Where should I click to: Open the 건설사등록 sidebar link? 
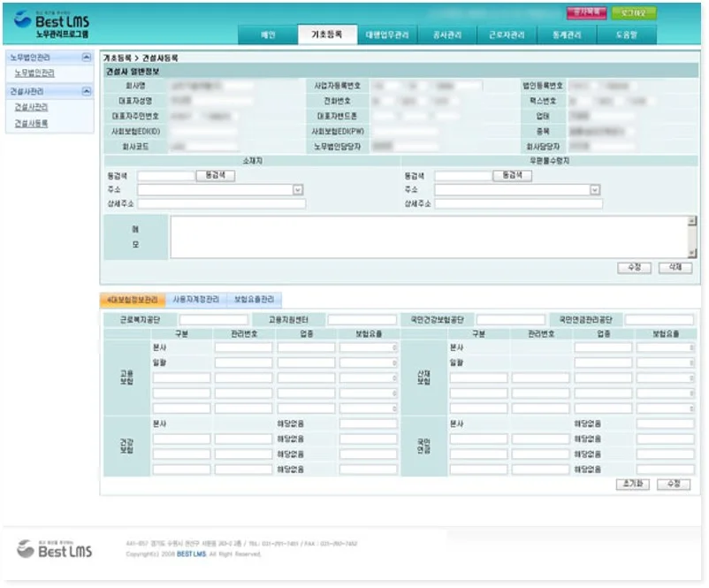coord(31,124)
